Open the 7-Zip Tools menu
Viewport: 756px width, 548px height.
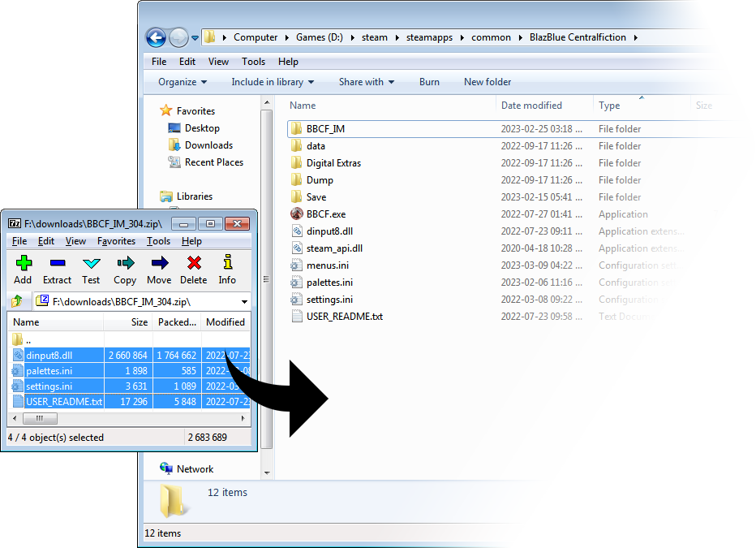(159, 241)
